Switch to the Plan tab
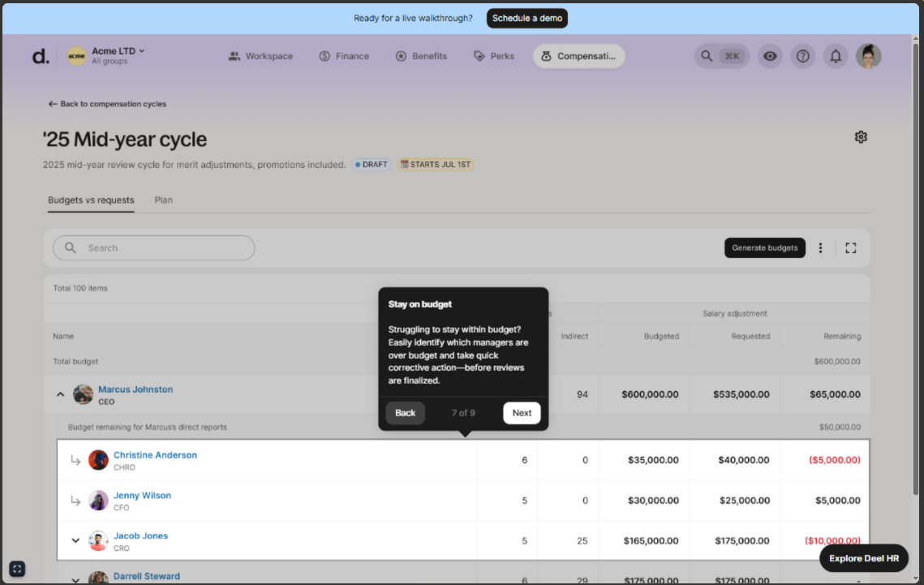 pyautogui.click(x=163, y=200)
